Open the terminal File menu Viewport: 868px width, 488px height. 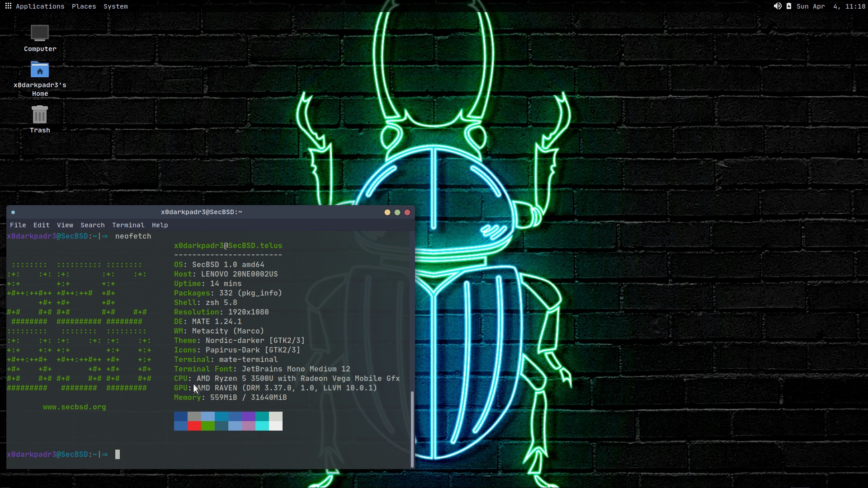pos(18,225)
